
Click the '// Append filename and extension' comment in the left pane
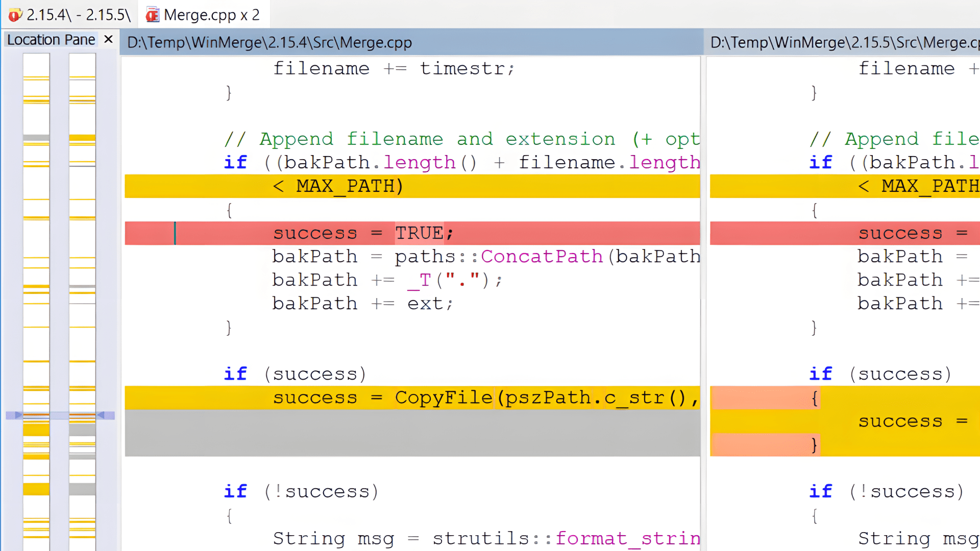(462, 139)
